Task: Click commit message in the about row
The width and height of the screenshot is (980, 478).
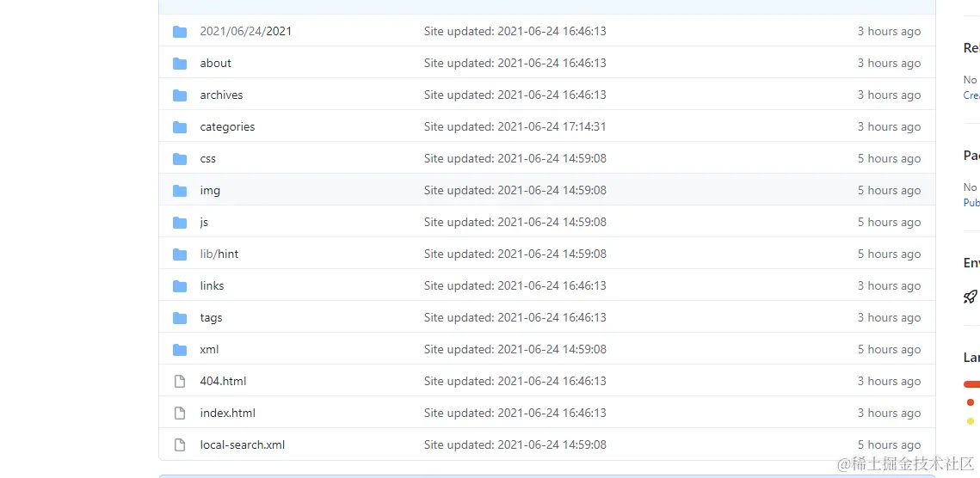Action: click(515, 63)
